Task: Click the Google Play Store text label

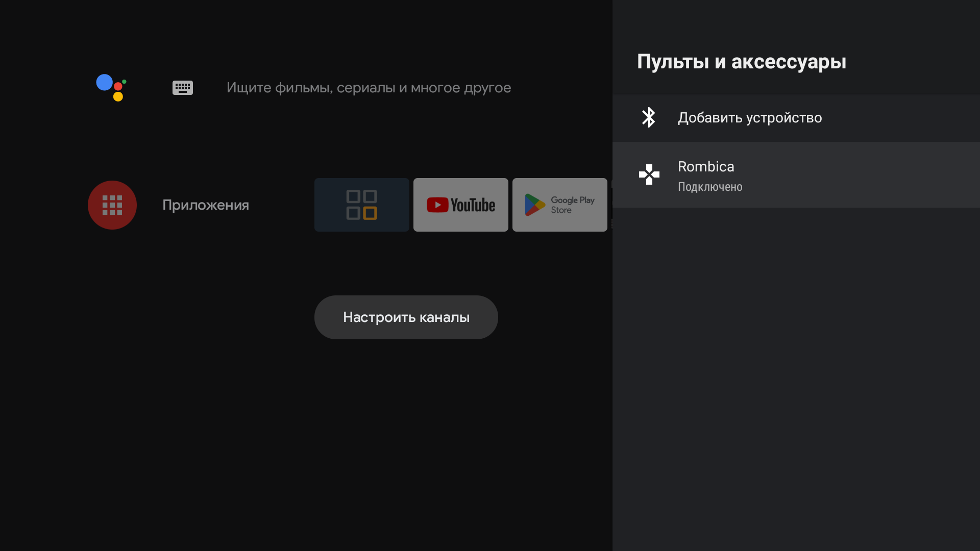Action: pyautogui.click(x=572, y=205)
